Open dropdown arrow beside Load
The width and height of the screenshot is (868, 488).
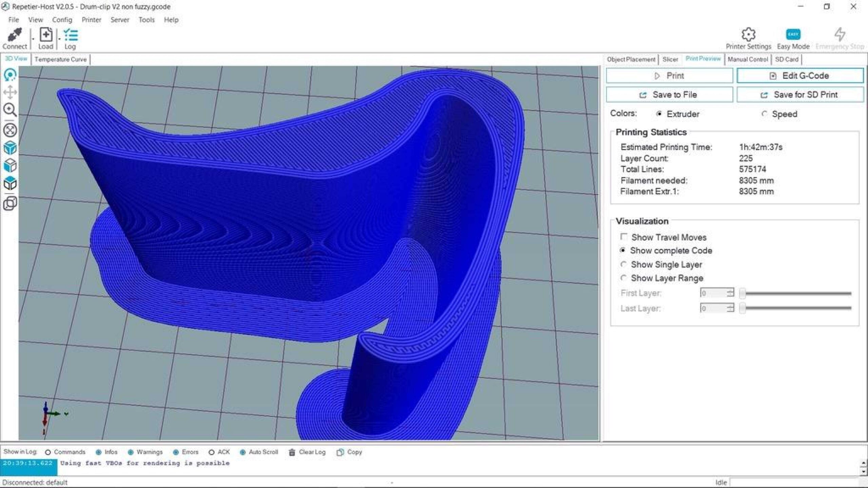(59, 39)
